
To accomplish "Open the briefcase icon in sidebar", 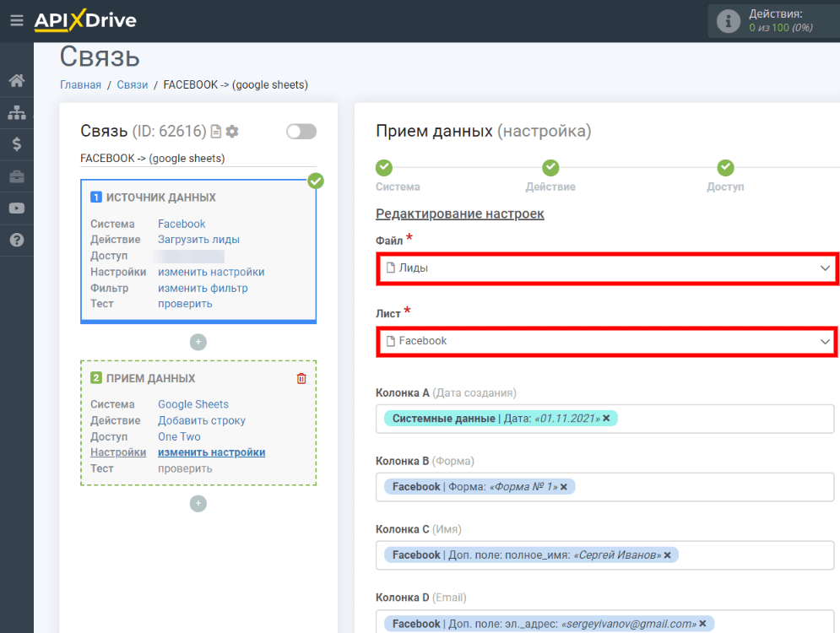I will (17, 176).
